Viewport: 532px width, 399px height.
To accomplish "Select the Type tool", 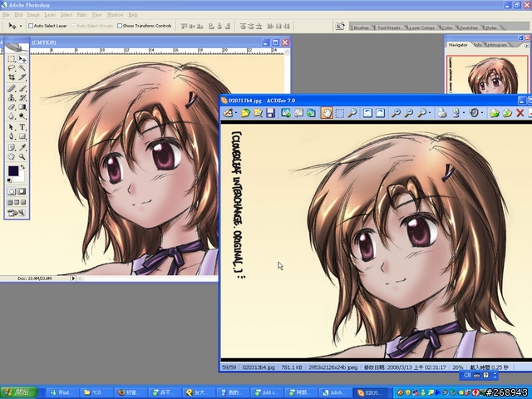I will (x=22, y=127).
